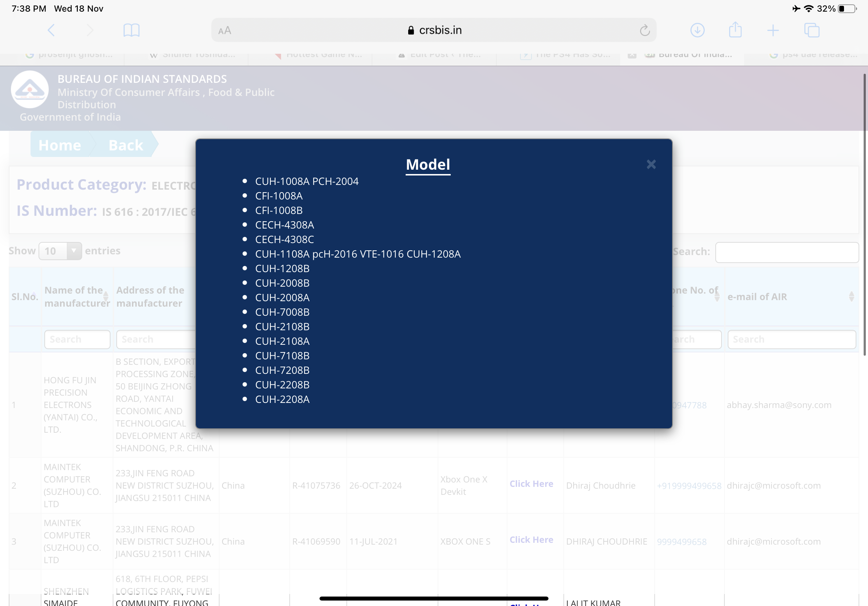Click the page vertical scrollbar
This screenshot has height=606, width=868.
[865, 215]
